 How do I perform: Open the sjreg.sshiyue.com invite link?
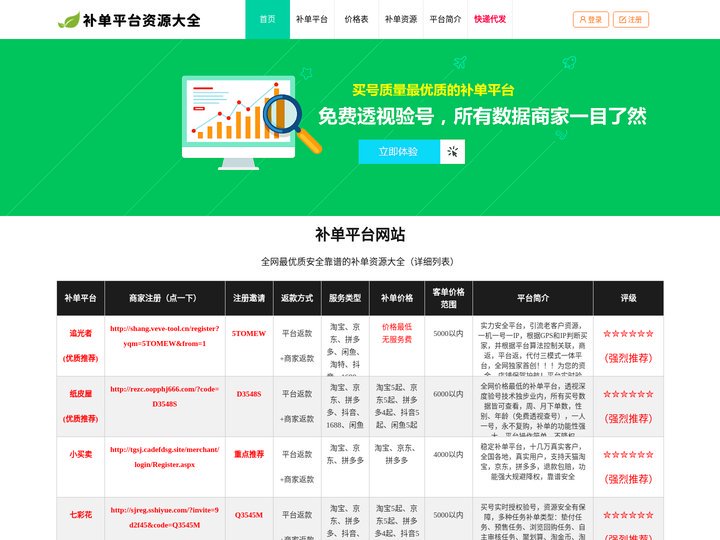point(164,518)
